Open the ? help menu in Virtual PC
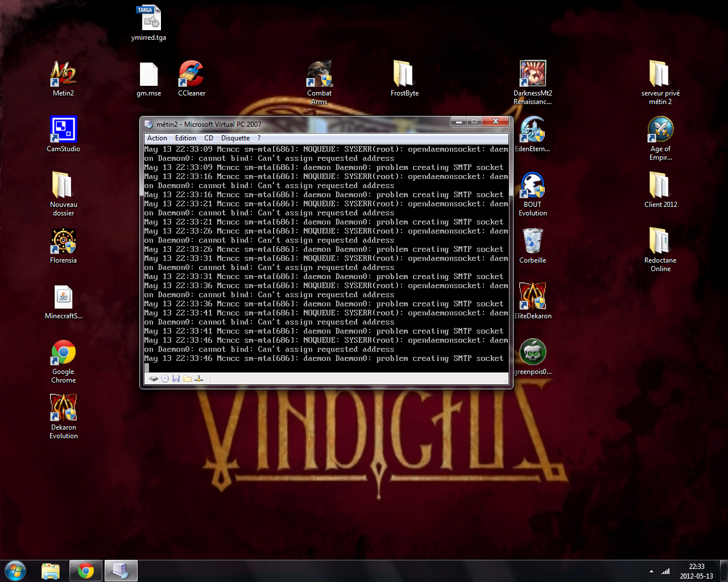The height and width of the screenshot is (582, 728). point(259,138)
